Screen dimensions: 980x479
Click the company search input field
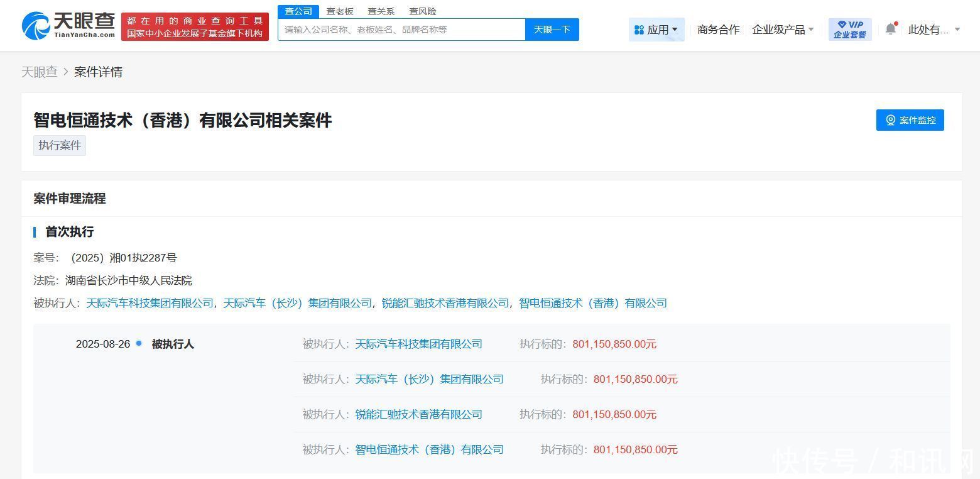[401, 30]
